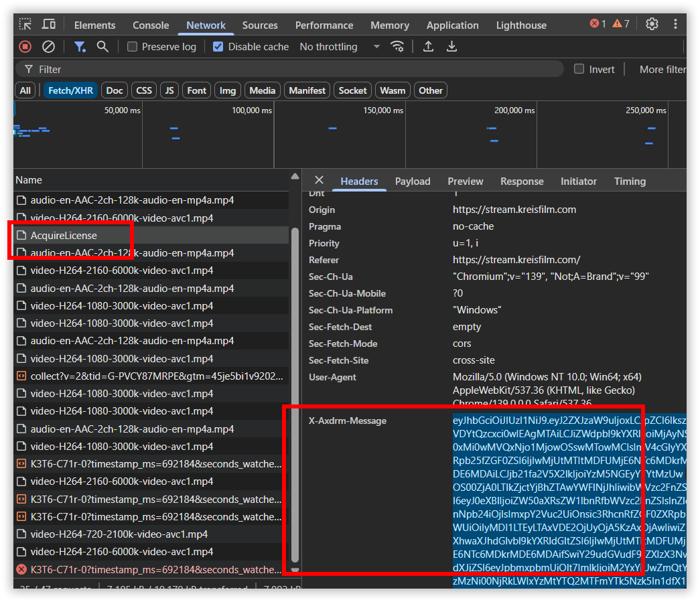Open DevTools three-dot customize menu
Screen dimensions: 700x602
click(x=675, y=24)
